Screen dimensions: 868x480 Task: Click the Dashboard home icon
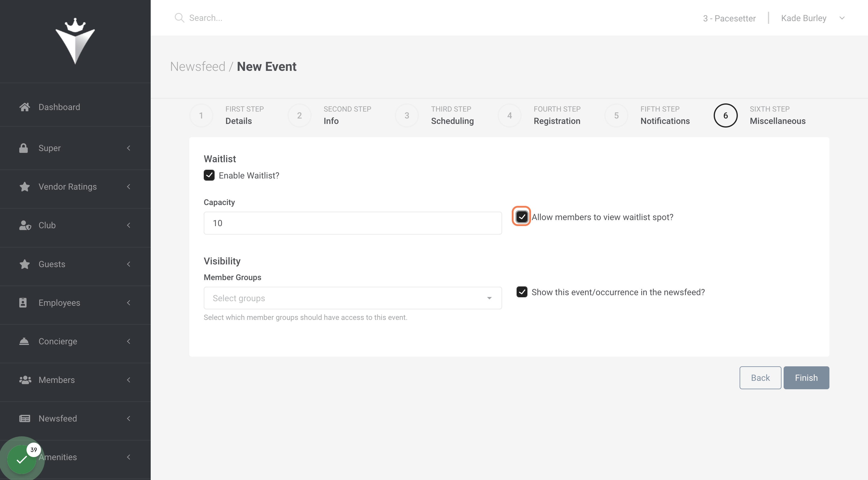pyautogui.click(x=24, y=107)
